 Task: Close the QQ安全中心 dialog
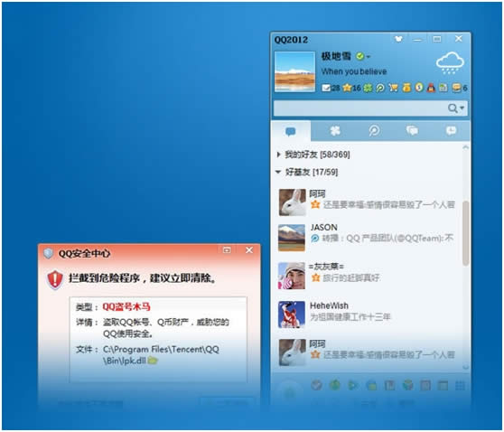coord(249,250)
